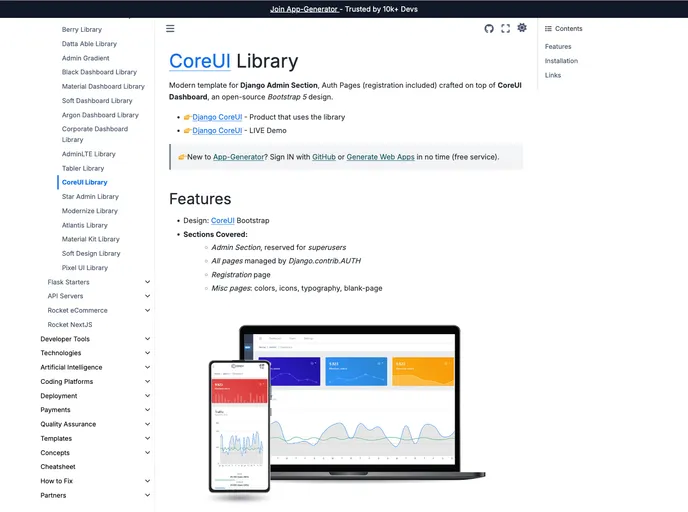The height and width of the screenshot is (512, 688).
Task: Expand Developer Tools chevron
Action: point(147,339)
